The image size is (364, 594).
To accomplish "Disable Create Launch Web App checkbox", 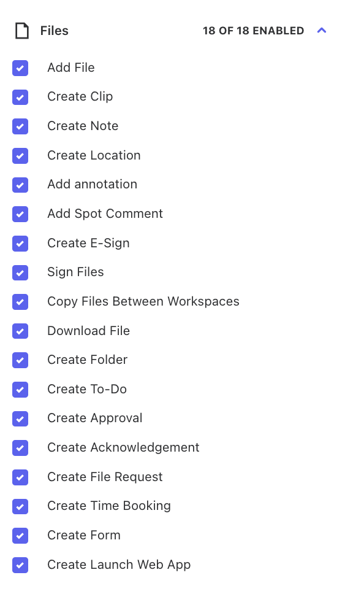I will pyautogui.click(x=20, y=565).
